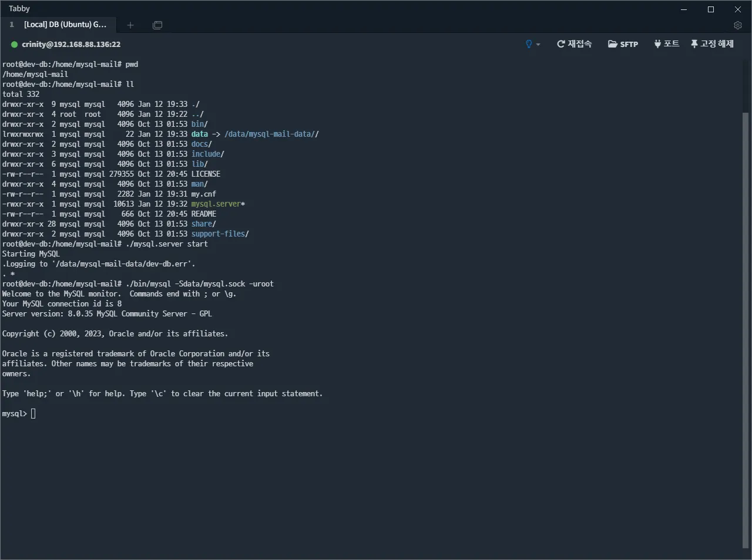
Task: Click the mysql.server file name in listing
Action: coord(216,204)
